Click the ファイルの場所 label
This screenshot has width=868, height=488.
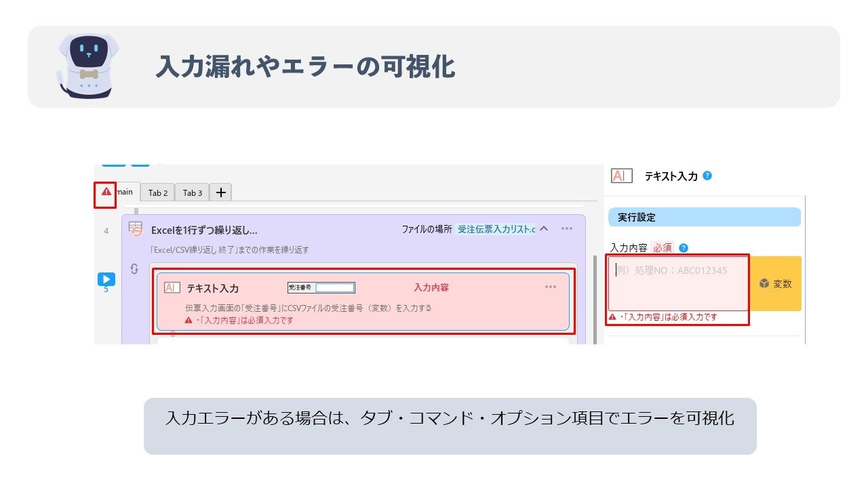[427, 229]
